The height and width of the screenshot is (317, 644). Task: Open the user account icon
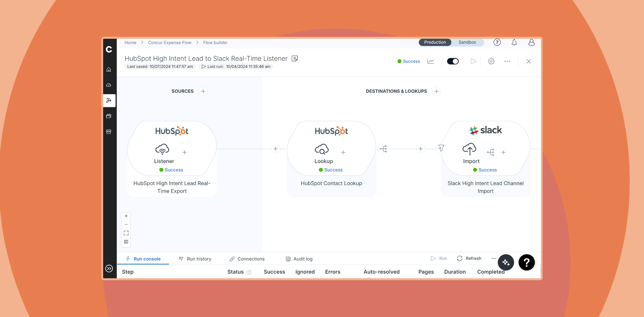pos(531,42)
